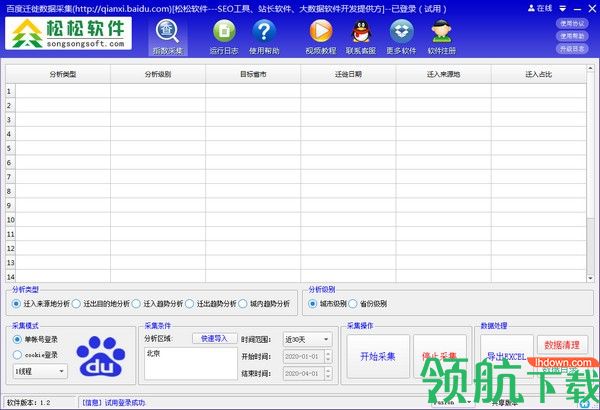Contact support via 联系客服 penguin icon

(x=361, y=37)
